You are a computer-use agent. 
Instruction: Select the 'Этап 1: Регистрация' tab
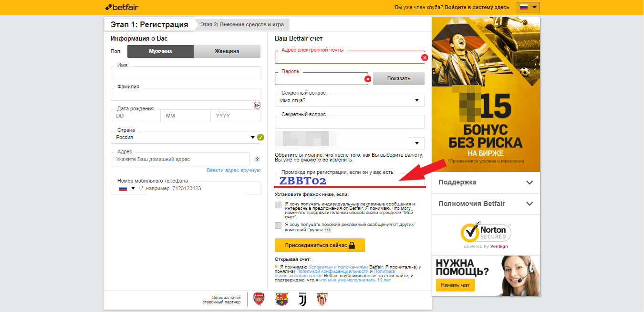click(x=149, y=24)
